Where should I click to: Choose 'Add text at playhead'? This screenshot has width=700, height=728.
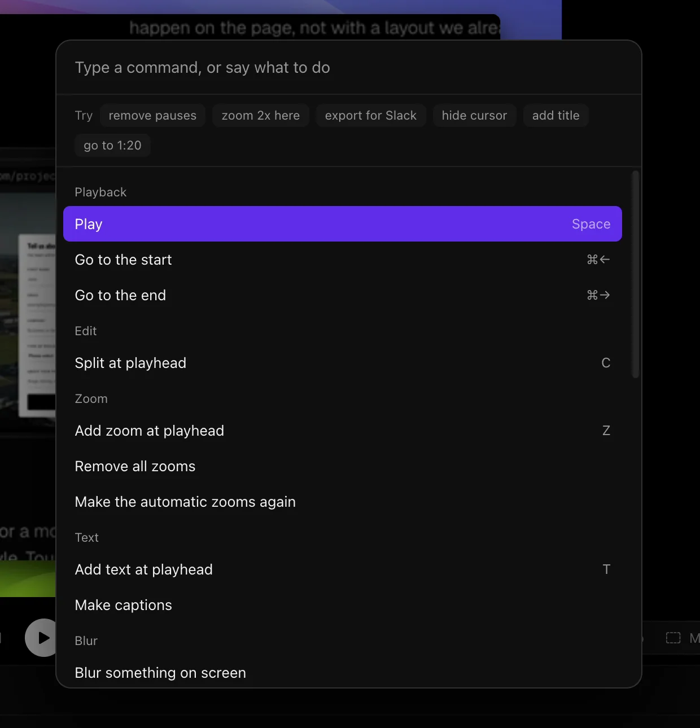click(343, 569)
